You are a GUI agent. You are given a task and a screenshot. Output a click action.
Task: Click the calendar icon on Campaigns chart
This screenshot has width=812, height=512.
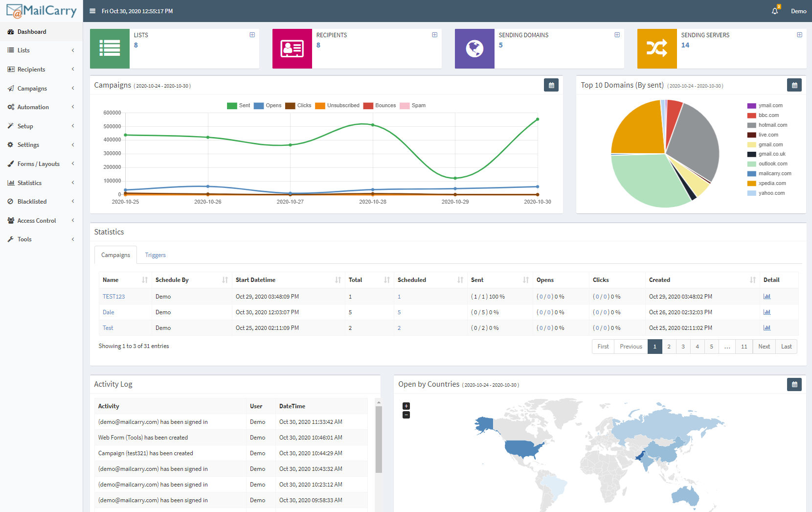[551, 85]
